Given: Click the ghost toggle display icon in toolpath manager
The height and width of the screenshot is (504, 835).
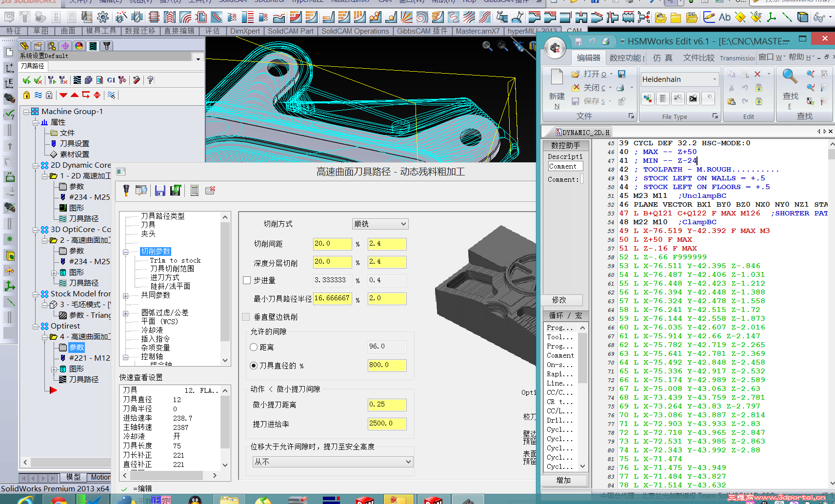Looking at the screenshot, I should click(49, 95).
